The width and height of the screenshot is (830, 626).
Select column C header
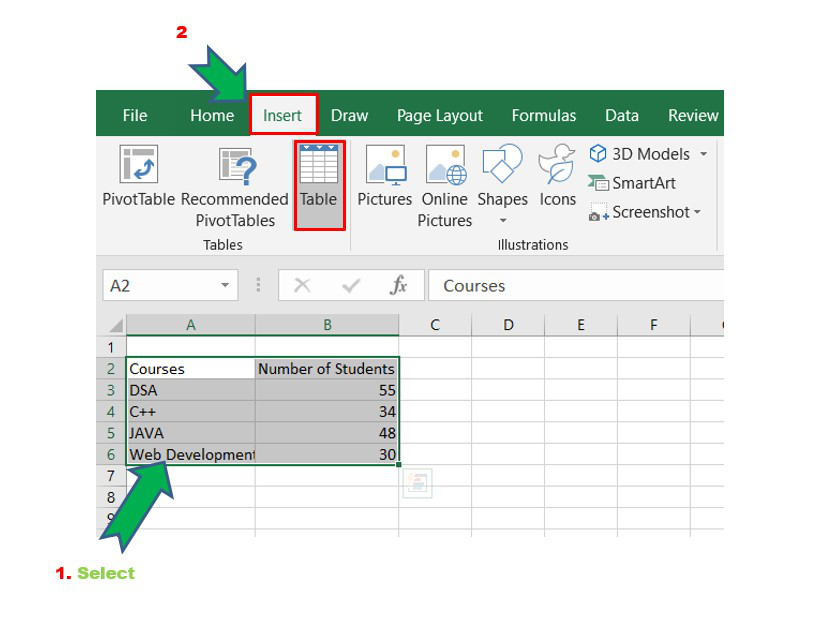pyautogui.click(x=435, y=325)
